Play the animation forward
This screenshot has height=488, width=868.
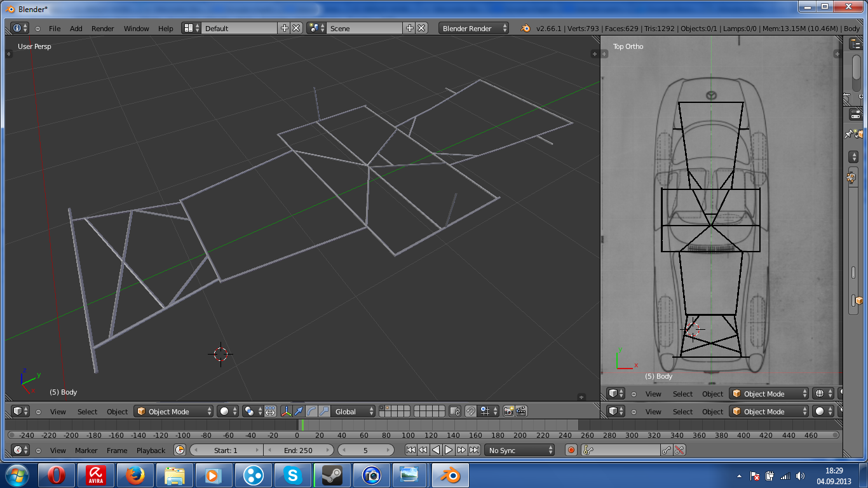coord(449,450)
